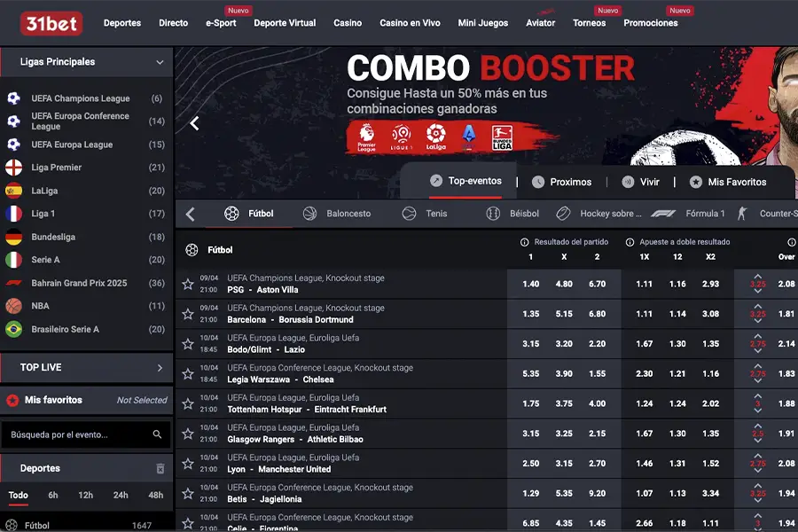The width and height of the screenshot is (798, 532).
Task: Select the Tenis sport tab
Action: 425,214
